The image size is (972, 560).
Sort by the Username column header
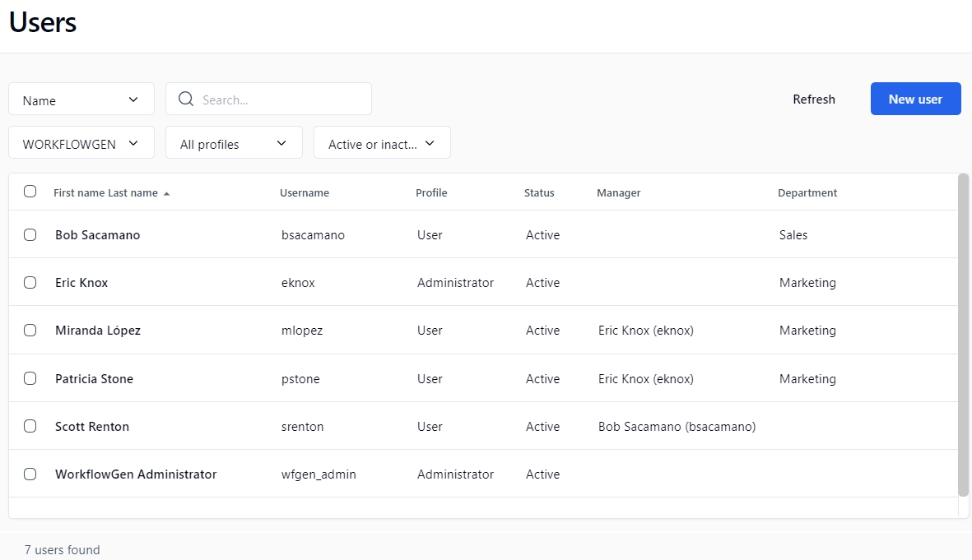[x=305, y=193]
